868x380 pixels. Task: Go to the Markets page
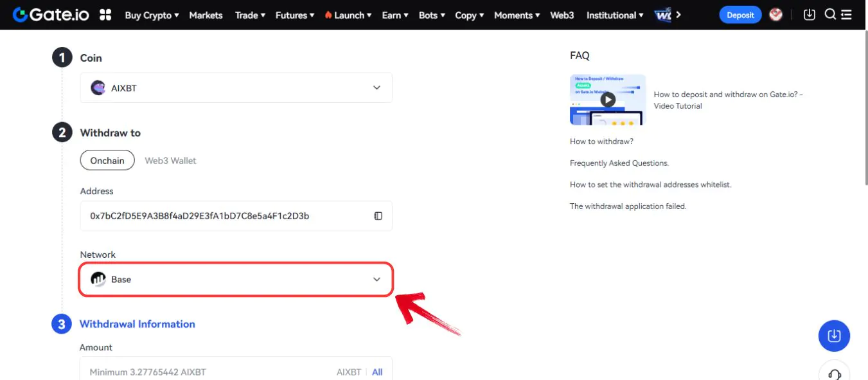tap(206, 15)
